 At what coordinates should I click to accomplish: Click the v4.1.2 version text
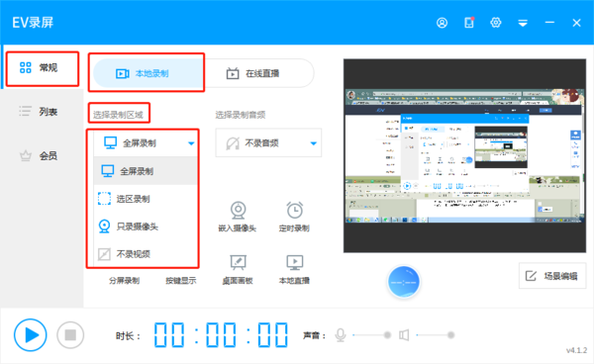tap(576, 350)
